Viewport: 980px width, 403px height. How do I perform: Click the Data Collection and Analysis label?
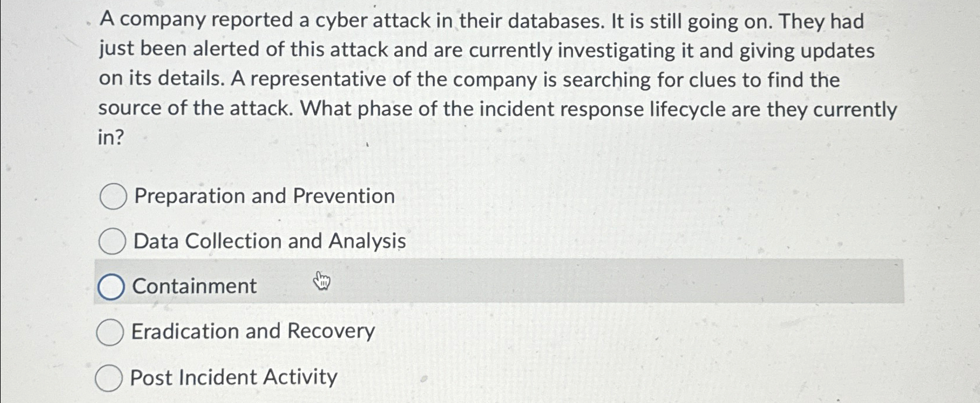tap(269, 241)
